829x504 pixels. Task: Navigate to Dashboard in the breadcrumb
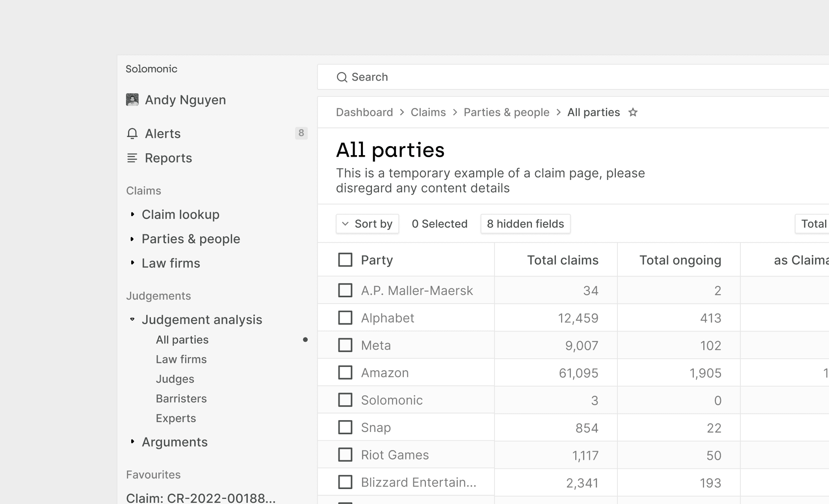(x=364, y=113)
